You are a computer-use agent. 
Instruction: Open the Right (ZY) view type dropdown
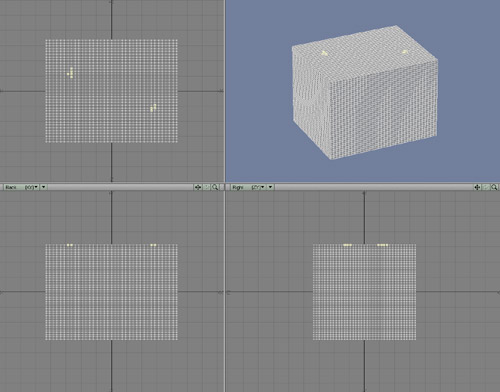(x=249, y=187)
